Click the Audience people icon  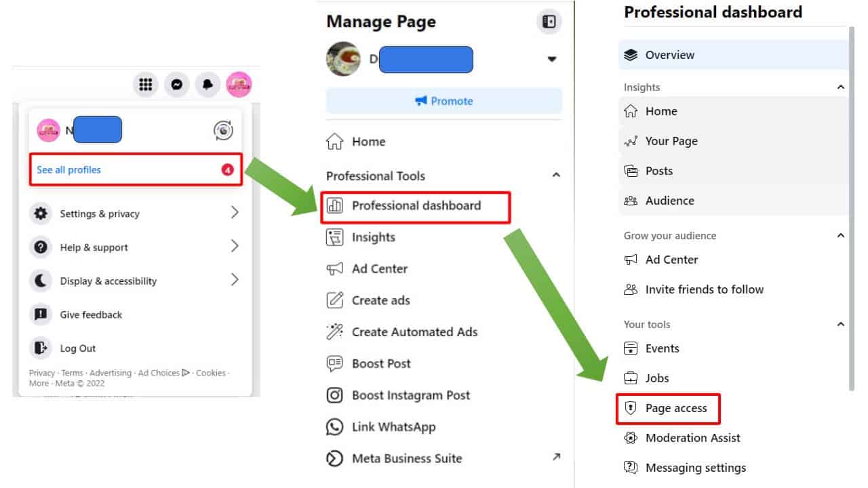[x=631, y=201]
